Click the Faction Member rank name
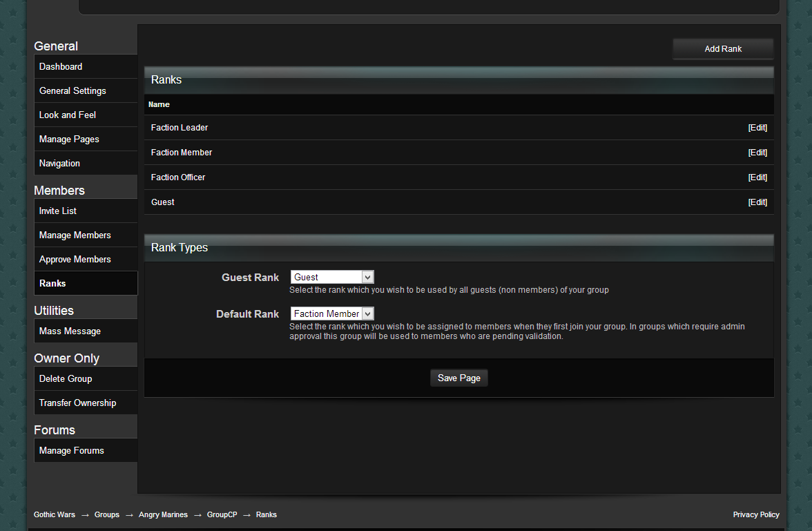 coord(181,153)
